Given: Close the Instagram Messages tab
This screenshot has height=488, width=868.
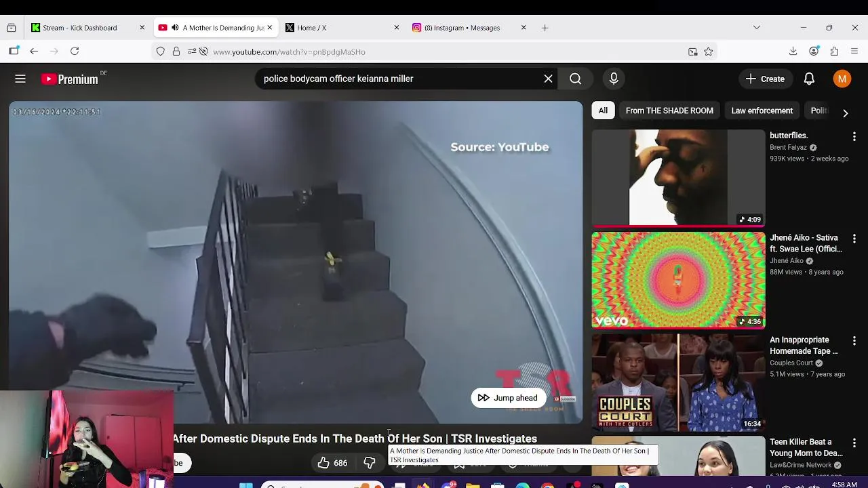Looking at the screenshot, I should coord(524,28).
